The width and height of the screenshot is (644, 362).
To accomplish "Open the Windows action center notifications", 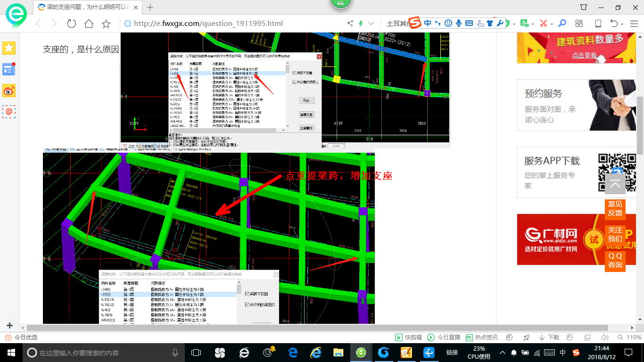I will [628, 353].
